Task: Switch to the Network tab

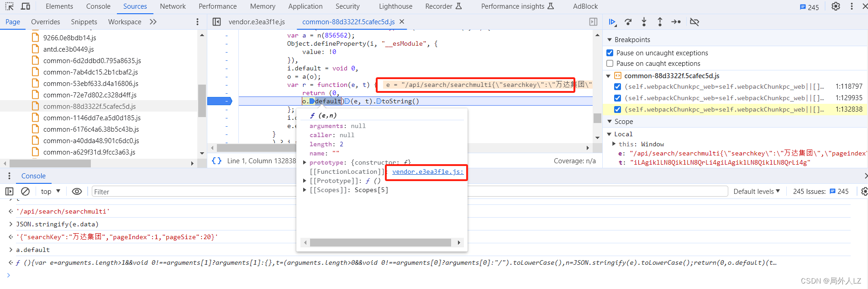Action: click(173, 6)
